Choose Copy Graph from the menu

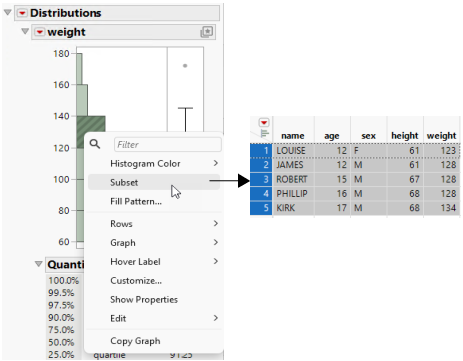click(135, 341)
